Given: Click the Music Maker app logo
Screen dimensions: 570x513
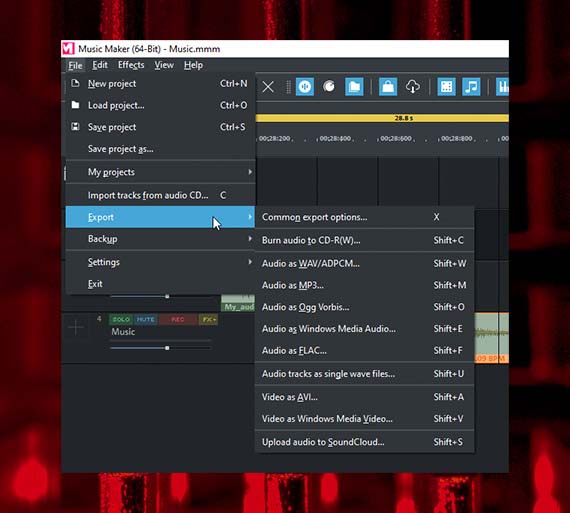Looking at the screenshot, I should (x=68, y=49).
